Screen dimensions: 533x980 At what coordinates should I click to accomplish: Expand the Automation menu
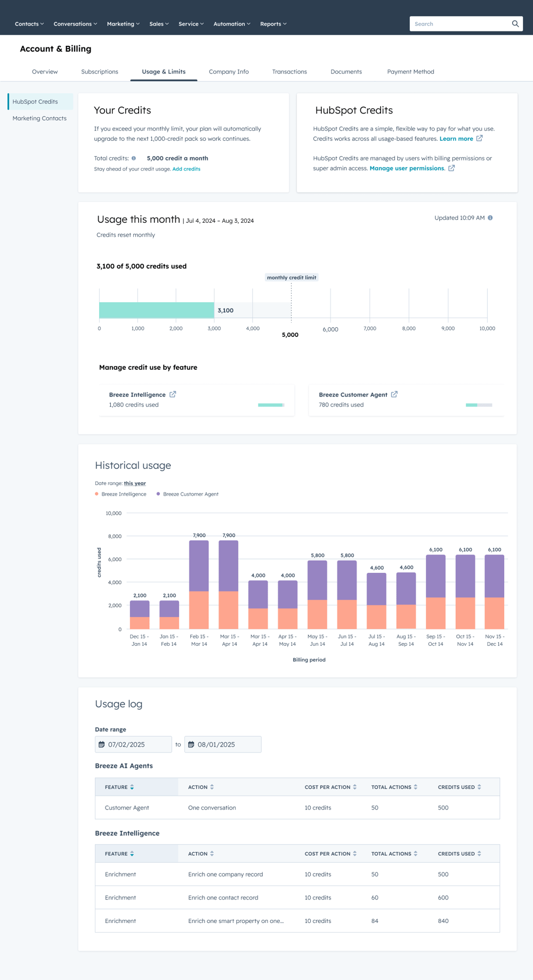[x=232, y=24]
